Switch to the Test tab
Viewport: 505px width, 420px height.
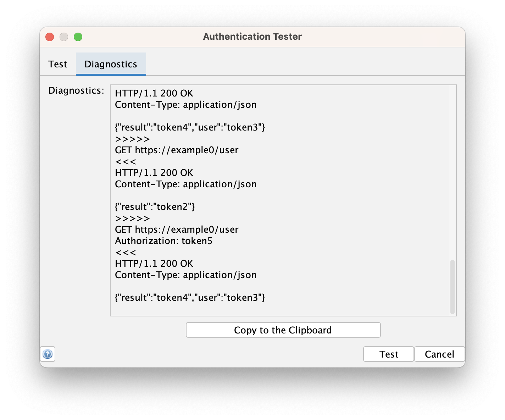(x=58, y=64)
